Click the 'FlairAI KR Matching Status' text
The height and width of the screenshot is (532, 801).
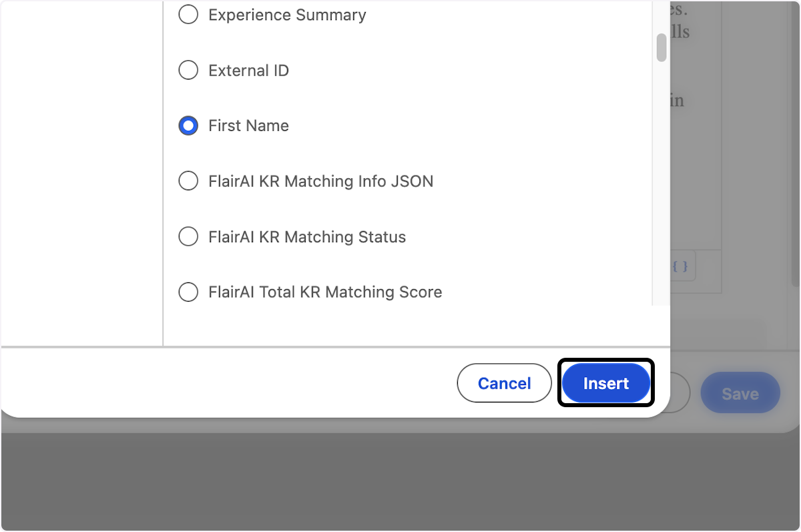pos(307,236)
